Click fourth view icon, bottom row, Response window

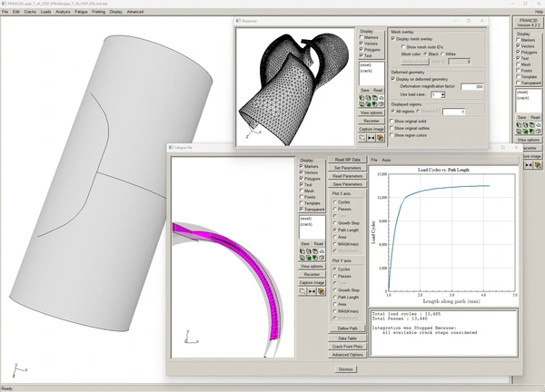381,103
